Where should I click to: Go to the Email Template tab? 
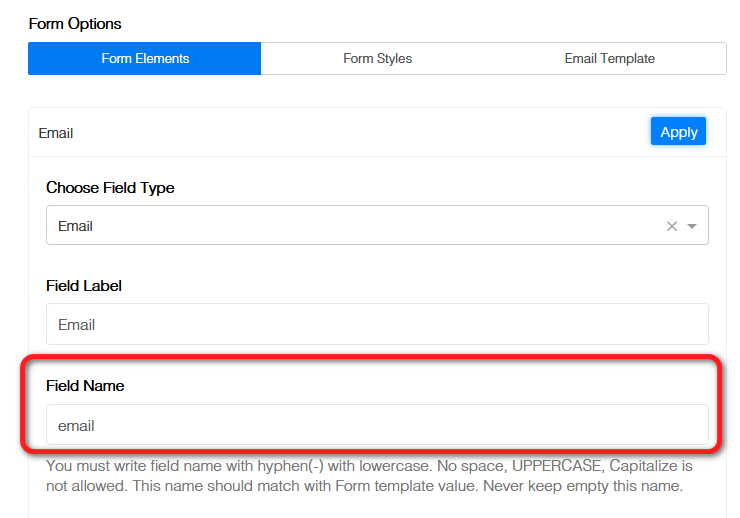(x=609, y=59)
